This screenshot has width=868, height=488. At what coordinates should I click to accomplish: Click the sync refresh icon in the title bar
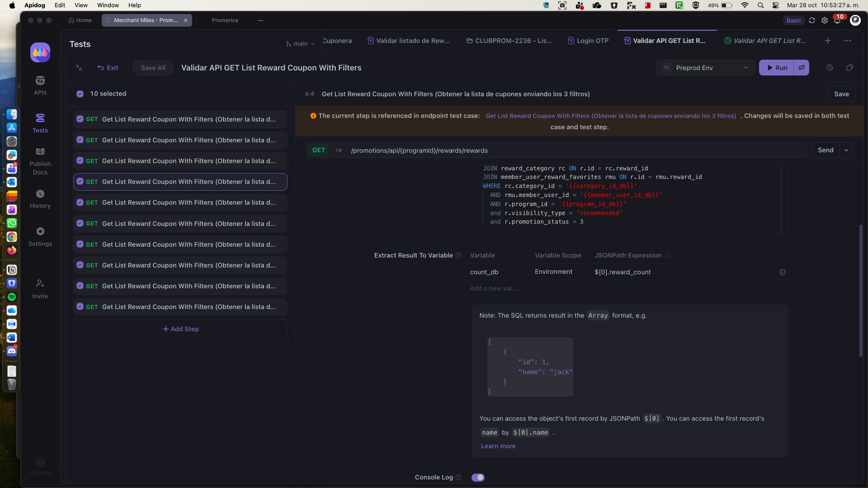(x=812, y=20)
